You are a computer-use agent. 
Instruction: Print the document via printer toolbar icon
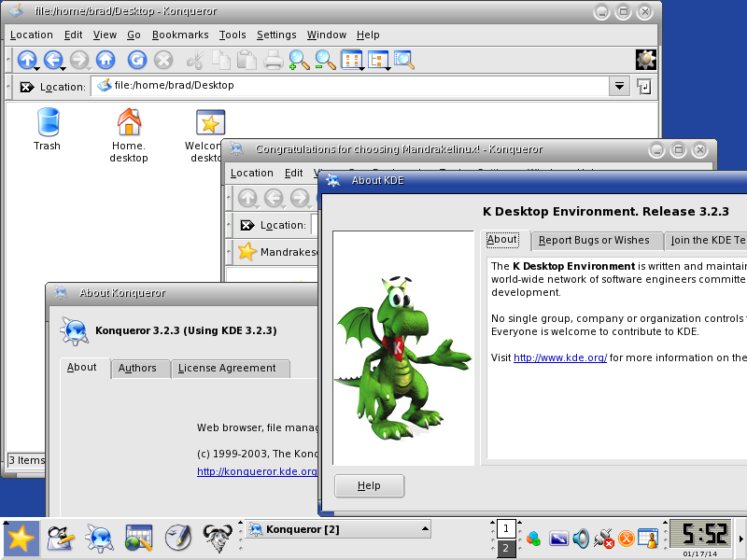(x=274, y=61)
